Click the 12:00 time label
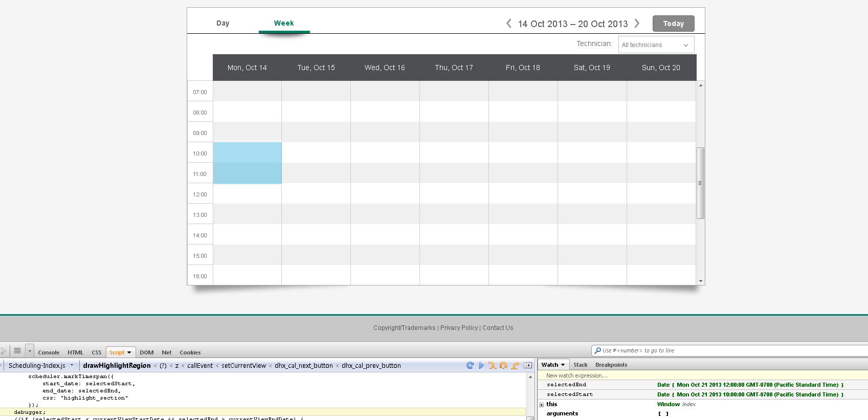Viewport: 868px width, 420px height. point(200,194)
